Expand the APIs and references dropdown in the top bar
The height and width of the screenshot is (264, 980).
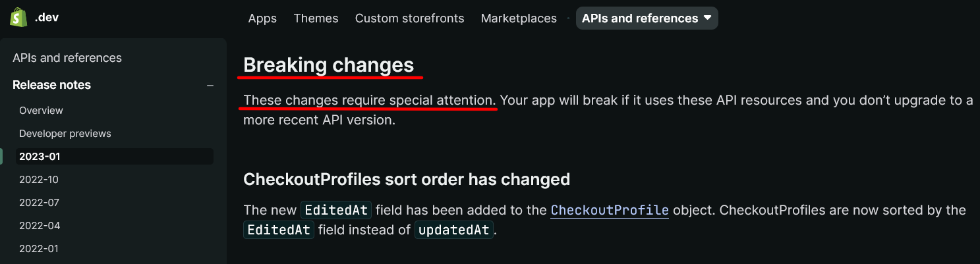(x=647, y=18)
